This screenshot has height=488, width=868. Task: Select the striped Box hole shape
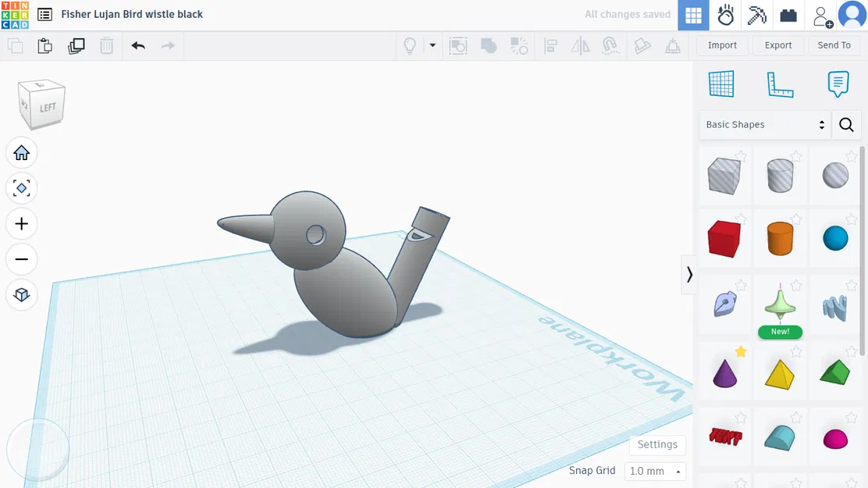click(x=724, y=176)
